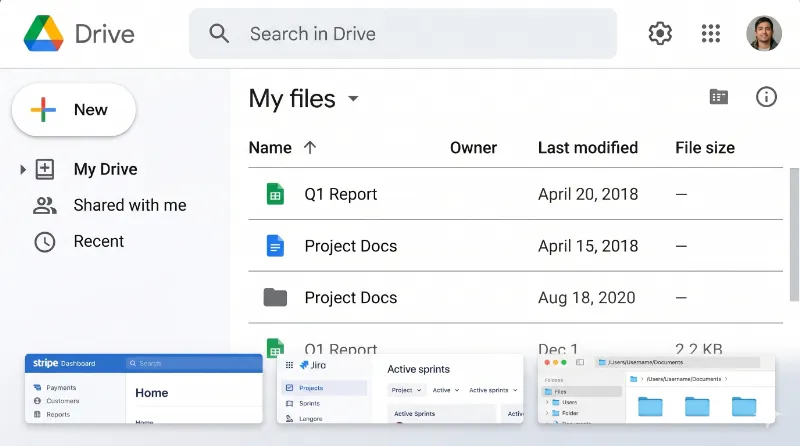Click the April 20, 2018 date

pos(588,194)
